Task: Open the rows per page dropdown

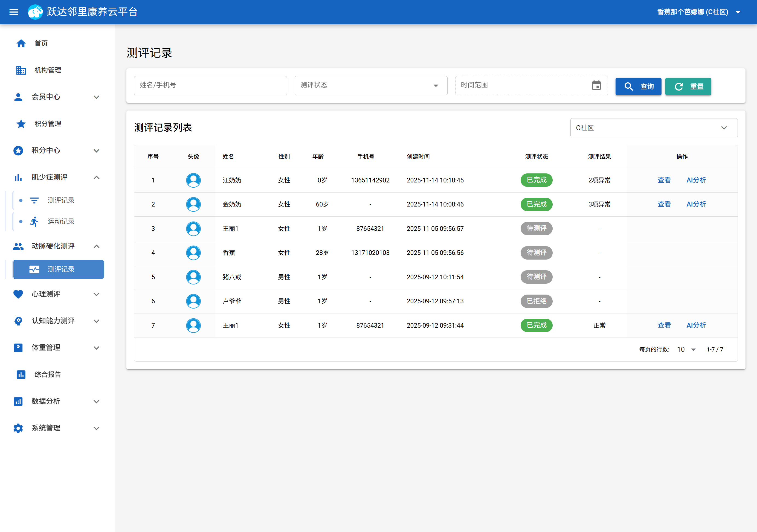Action: click(686, 350)
